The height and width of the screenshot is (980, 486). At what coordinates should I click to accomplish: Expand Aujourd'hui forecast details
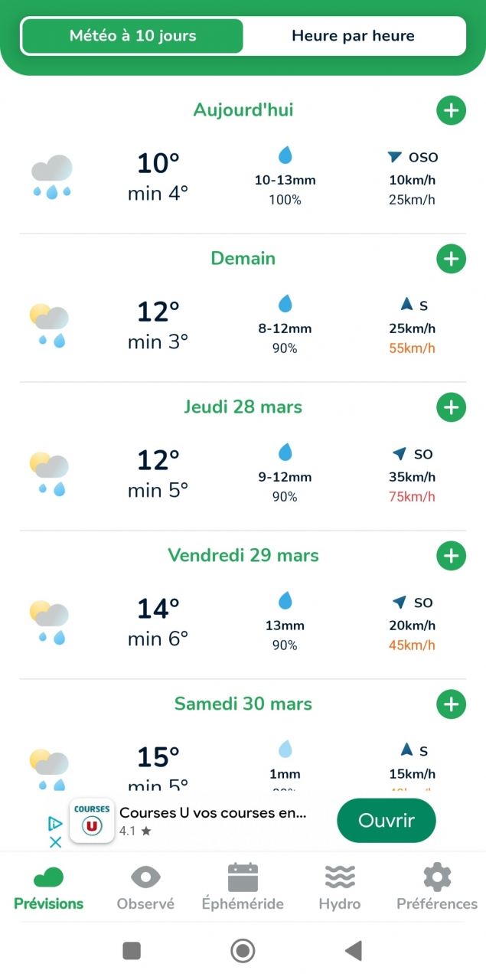pos(451,110)
